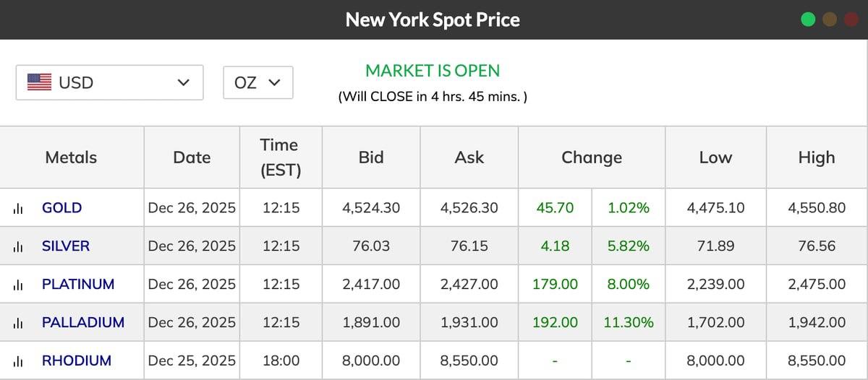Open the chart icon beside RHODIUM
This screenshot has width=868, height=380.
pyautogui.click(x=18, y=361)
